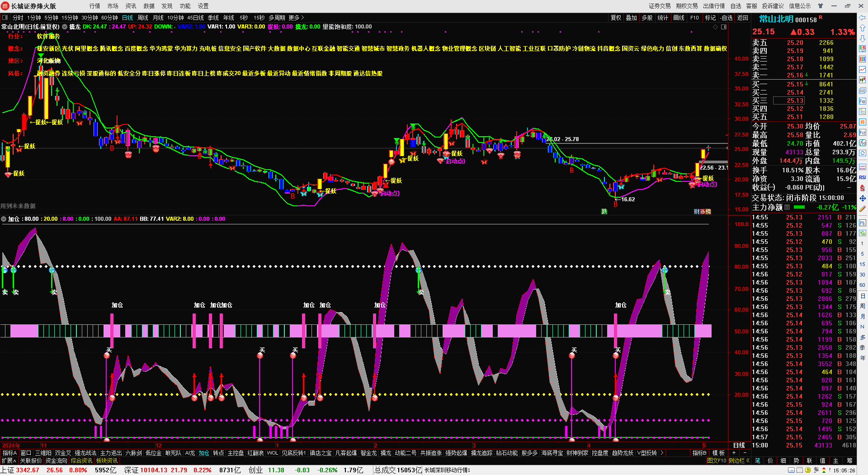The width and height of the screenshot is (868, 475).
Task: Open the f(x) formula icon in sidebar
Action: [x=863, y=143]
